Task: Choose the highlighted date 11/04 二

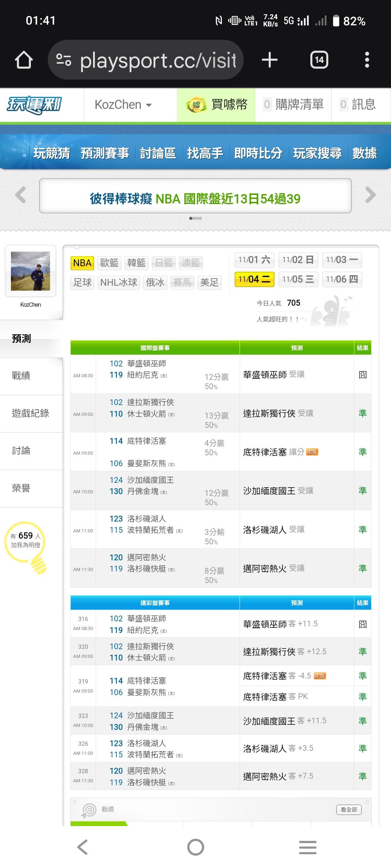Action: tap(255, 279)
